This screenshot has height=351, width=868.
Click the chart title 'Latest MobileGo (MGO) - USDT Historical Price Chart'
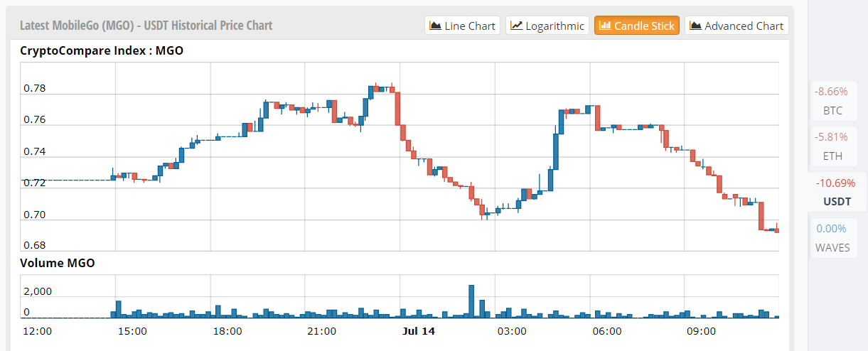(x=146, y=26)
